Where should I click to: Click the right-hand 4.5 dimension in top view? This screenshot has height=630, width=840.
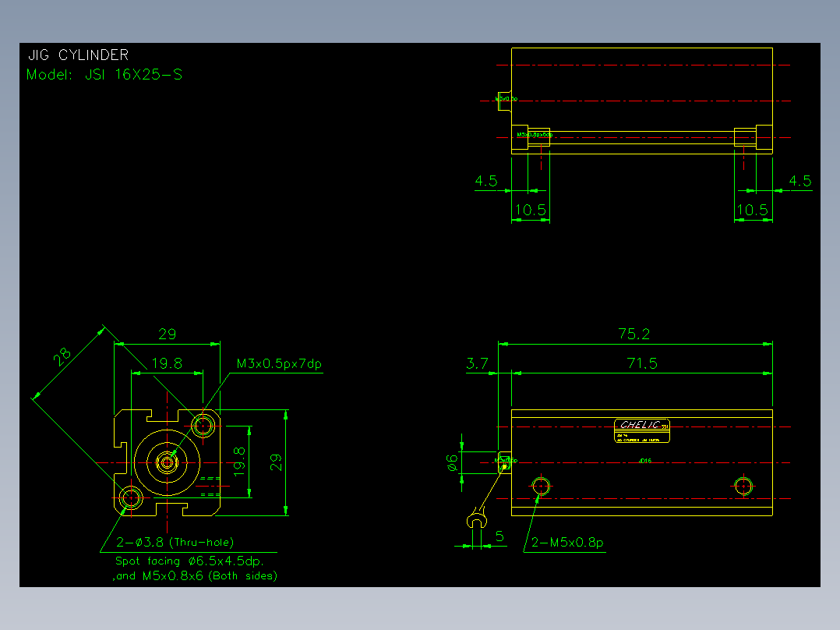(x=799, y=181)
